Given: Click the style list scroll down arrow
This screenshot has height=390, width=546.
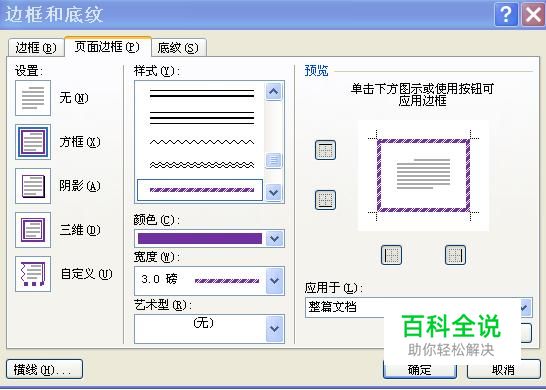Looking at the screenshot, I should [x=273, y=192].
